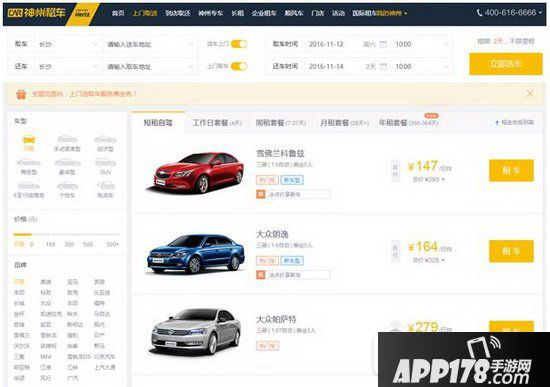Viewport: 550px width, 387px height.
Task: Switch to the 月租套餐 tab
Action: (x=344, y=123)
